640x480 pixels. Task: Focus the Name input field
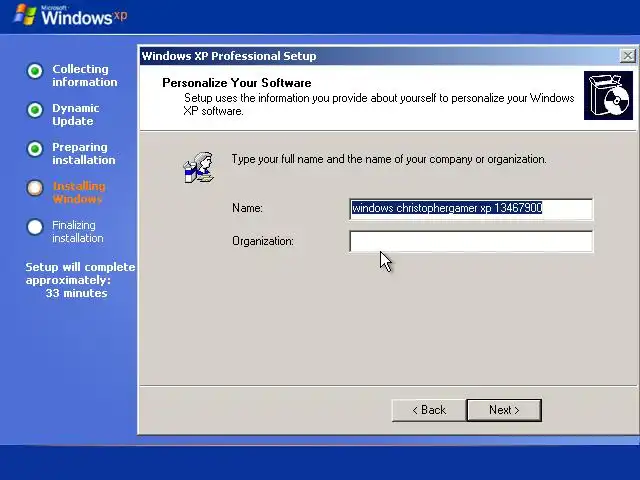(x=471, y=209)
